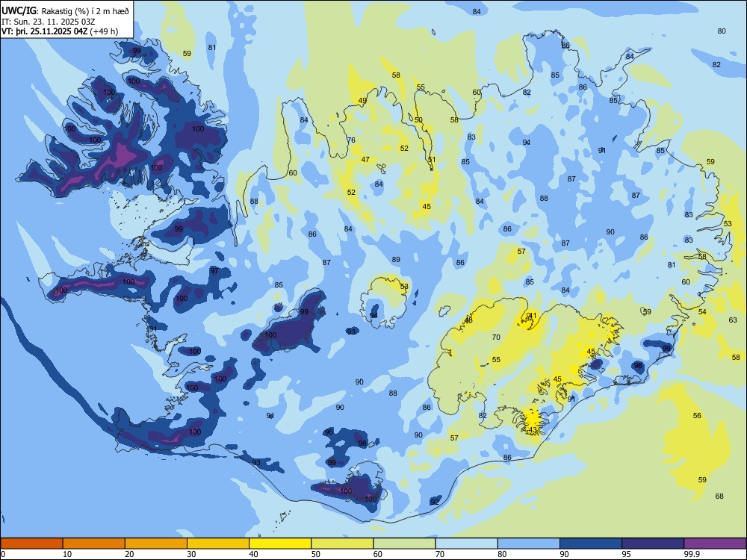Click the 30 tick label on the color scale

coord(191,554)
